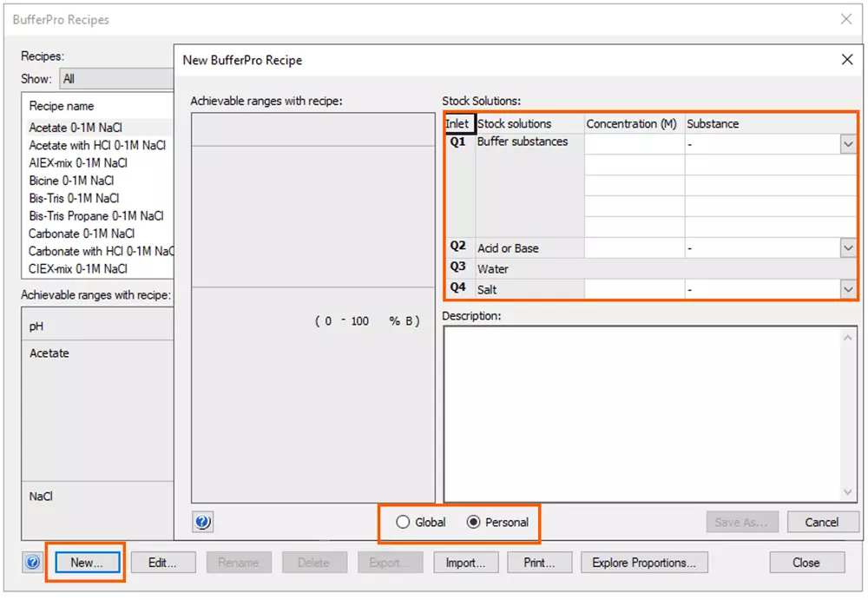Click Close in the BufferPro Recipes dialog
The height and width of the screenshot is (600, 868).
pyautogui.click(x=806, y=563)
